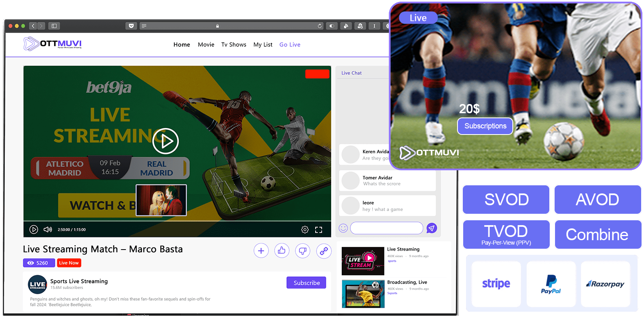Click the chat message input field
Screen dimensions: 644x317
pyautogui.click(x=387, y=228)
